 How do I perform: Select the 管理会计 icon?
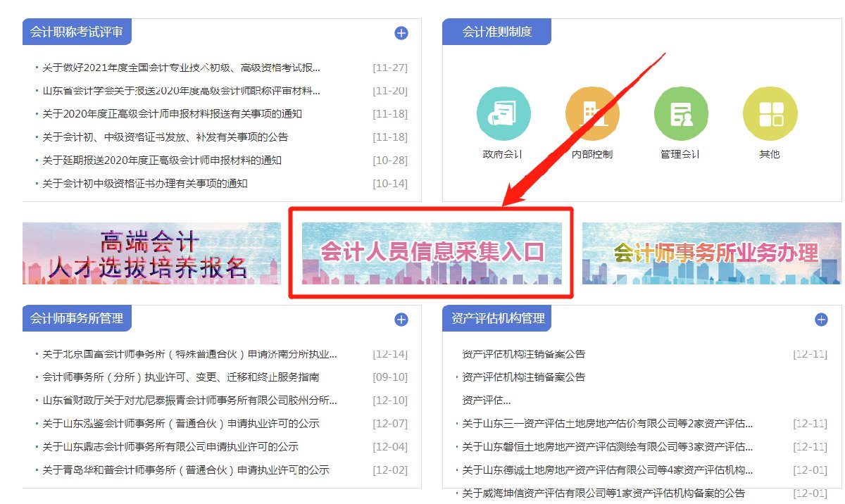(x=681, y=113)
